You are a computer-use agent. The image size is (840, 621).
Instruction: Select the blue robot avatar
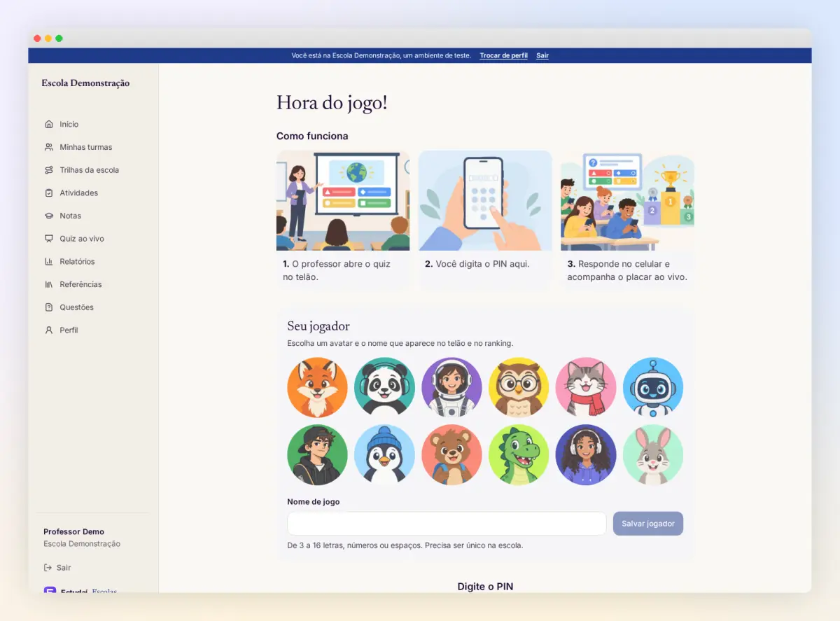coord(653,388)
